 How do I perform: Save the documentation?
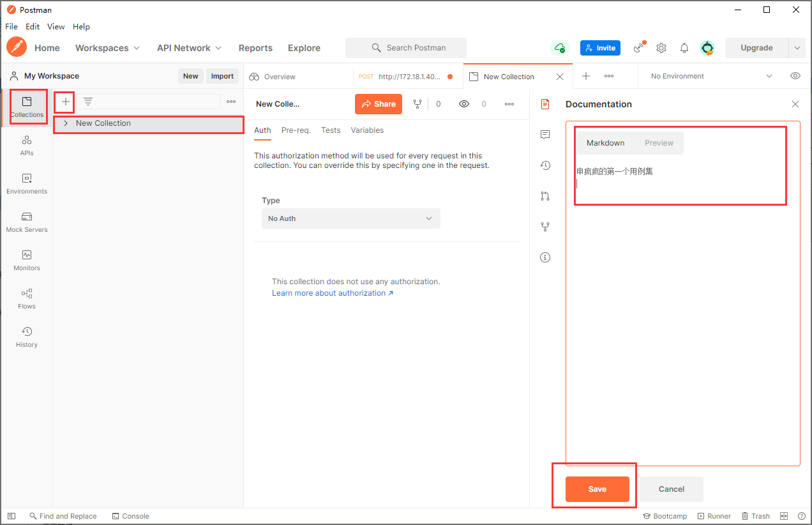click(598, 489)
